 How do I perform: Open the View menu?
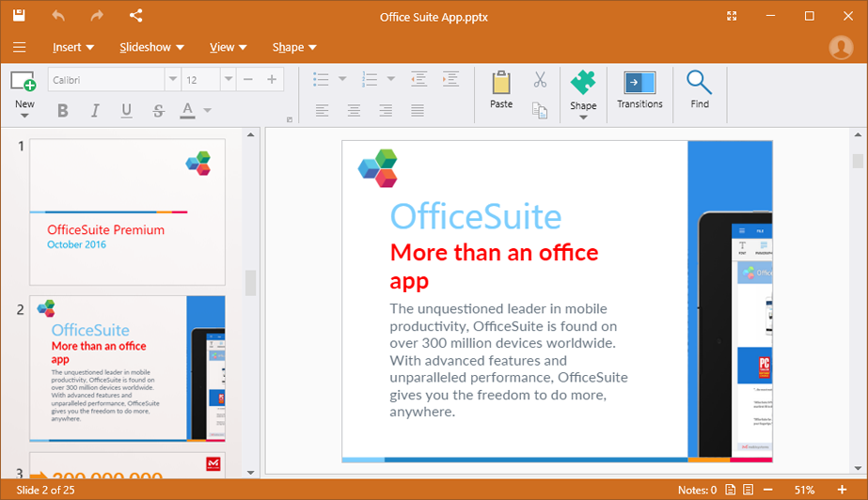229,47
